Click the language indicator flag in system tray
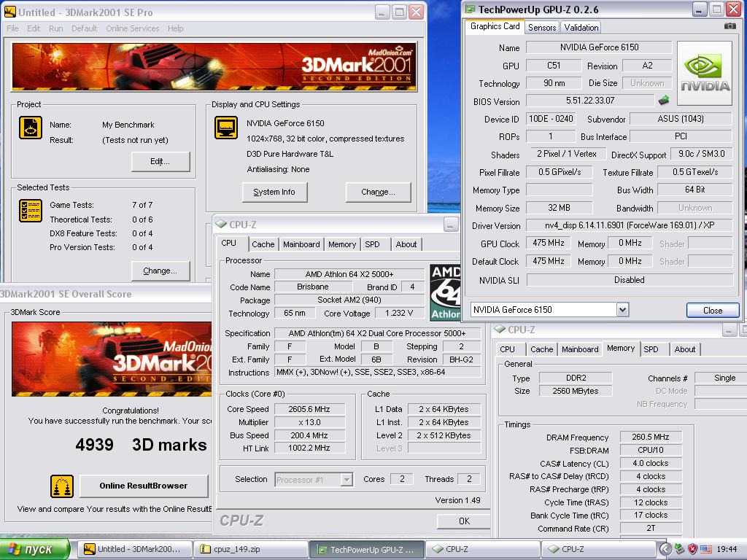Screen dimensions: 747x560 pos(706,549)
